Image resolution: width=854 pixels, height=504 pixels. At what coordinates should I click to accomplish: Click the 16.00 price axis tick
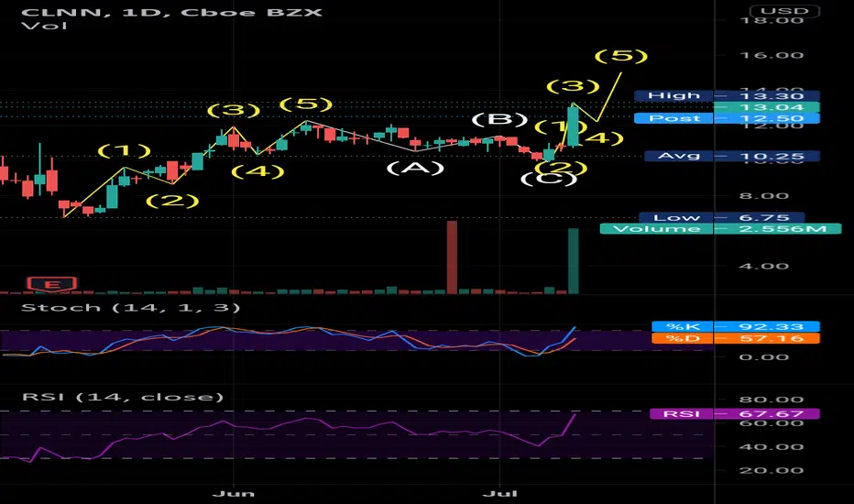(x=772, y=56)
